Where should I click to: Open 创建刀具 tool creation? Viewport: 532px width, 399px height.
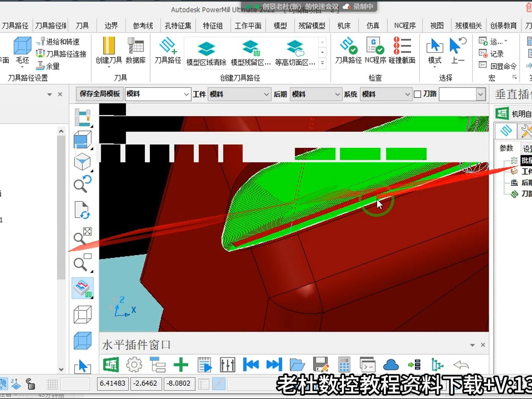pyautogui.click(x=109, y=51)
